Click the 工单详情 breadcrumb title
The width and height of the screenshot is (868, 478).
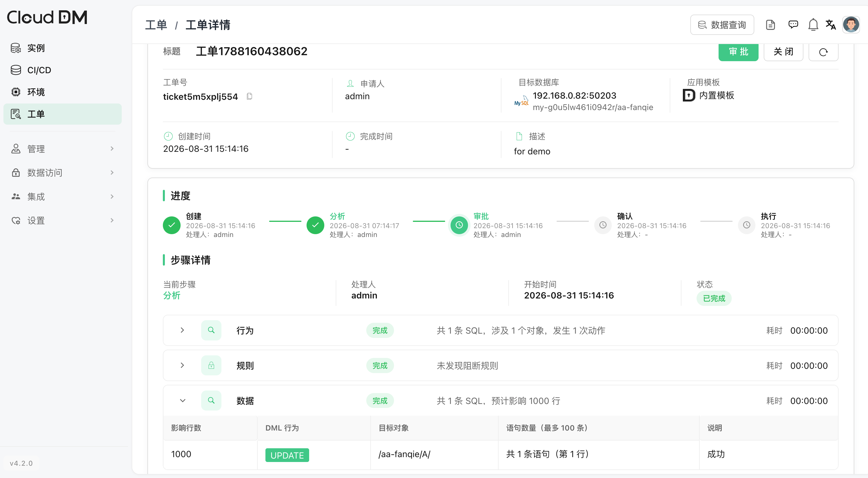point(208,25)
